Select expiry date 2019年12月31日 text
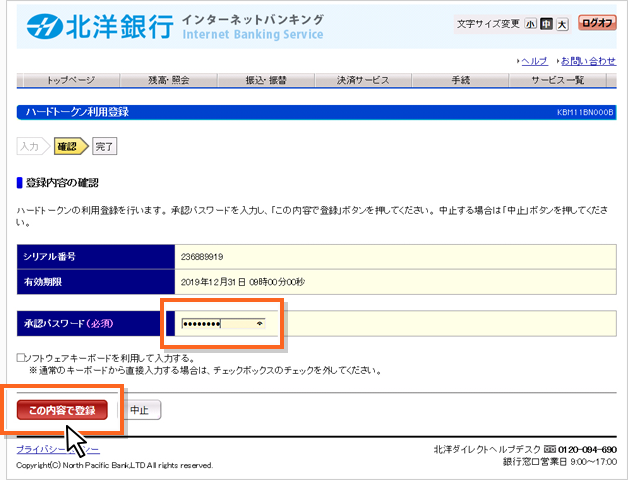 point(213,282)
